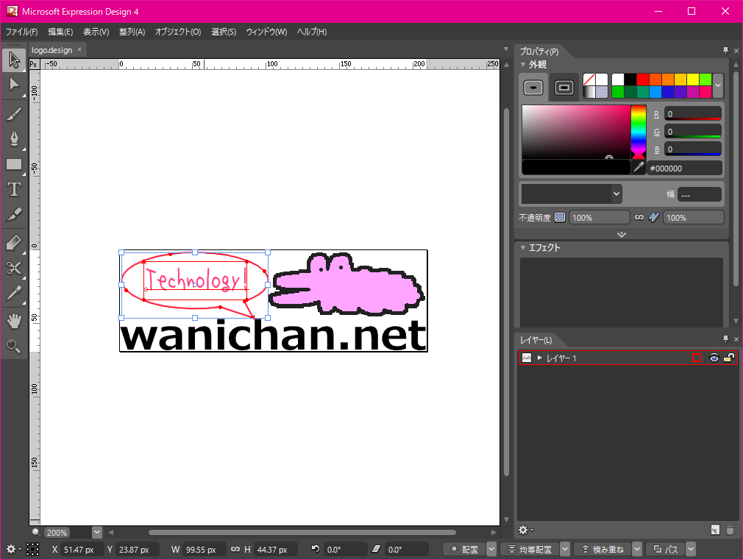
Task: Click the red selection square on レイヤー 1
Action: (697, 358)
